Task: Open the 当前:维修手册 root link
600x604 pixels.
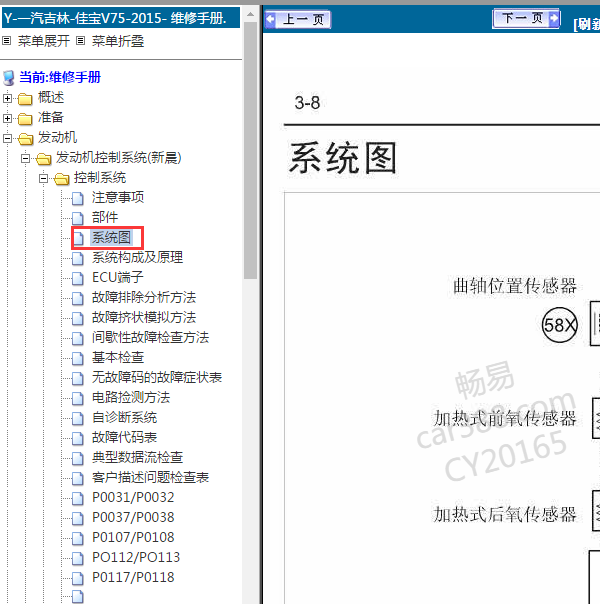Action: coord(60,77)
